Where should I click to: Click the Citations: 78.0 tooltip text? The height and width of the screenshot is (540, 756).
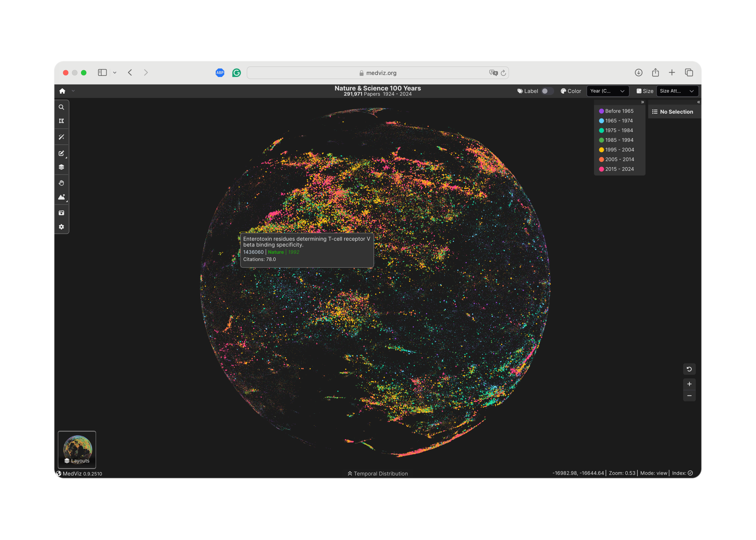pyautogui.click(x=260, y=259)
